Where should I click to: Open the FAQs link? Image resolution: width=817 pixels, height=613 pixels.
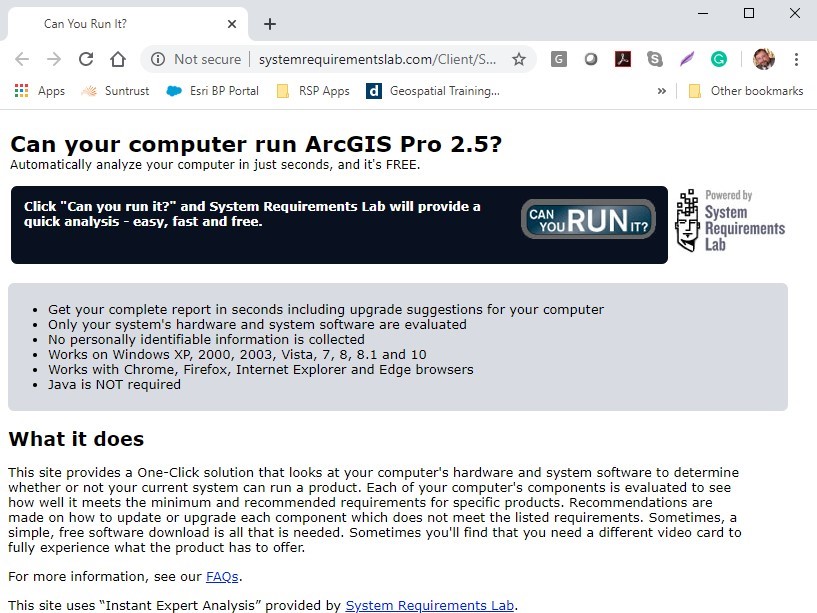pyautogui.click(x=222, y=576)
